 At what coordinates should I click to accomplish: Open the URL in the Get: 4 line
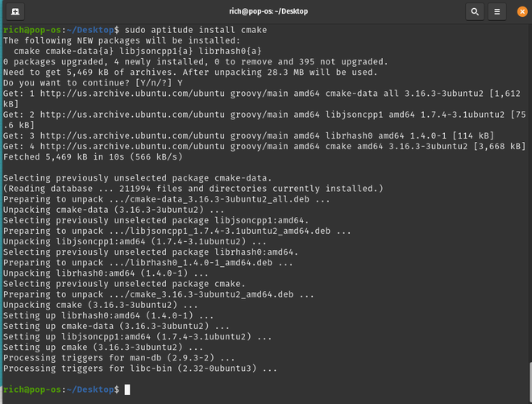pyautogui.click(x=132, y=146)
